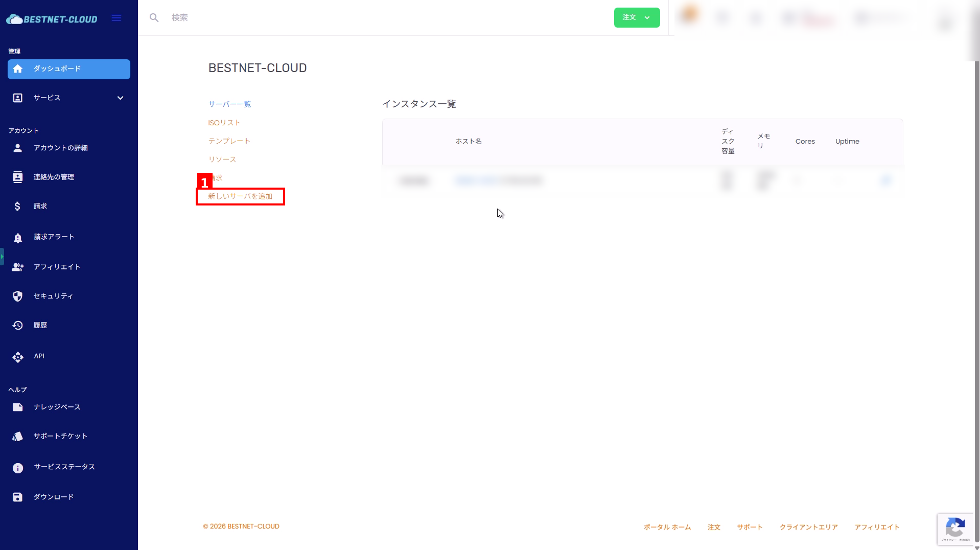Viewport: 980px width, 550px height.
Task: Click the billing alerts bell icon
Action: [x=18, y=238]
